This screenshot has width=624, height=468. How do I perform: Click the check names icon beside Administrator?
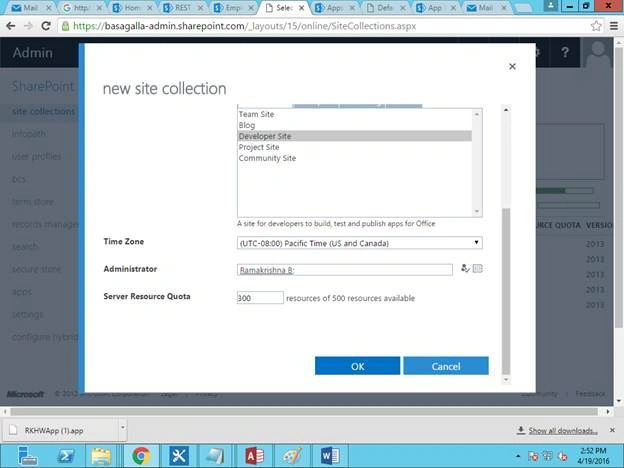[x=465, y=269]
